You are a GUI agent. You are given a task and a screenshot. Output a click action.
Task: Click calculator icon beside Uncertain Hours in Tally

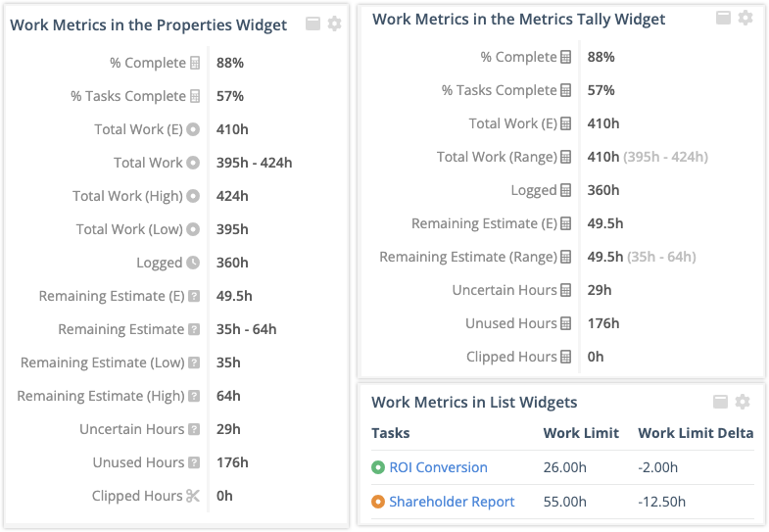[x=565, y=290]
